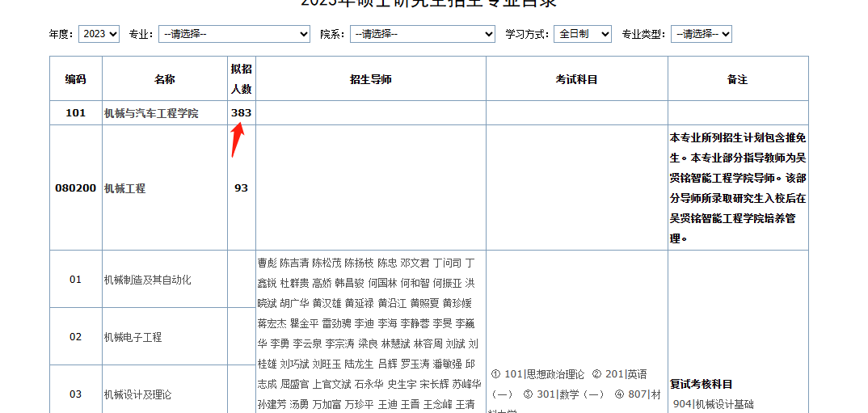The width and height of the screenshot is (868, 413).
Task: Click the 名称 column header
Action: (164, 79)
